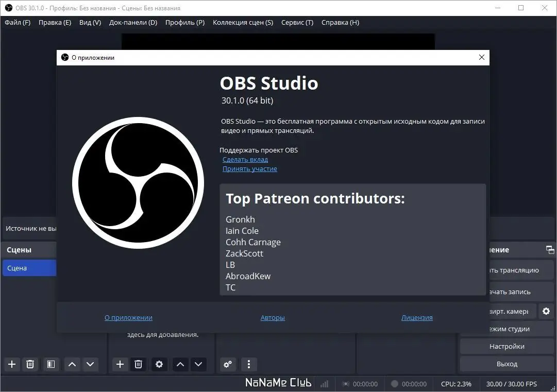Open audio mixer advanced settings gears icon
Viewport: 557px width, 392px height.
(228, 364)
